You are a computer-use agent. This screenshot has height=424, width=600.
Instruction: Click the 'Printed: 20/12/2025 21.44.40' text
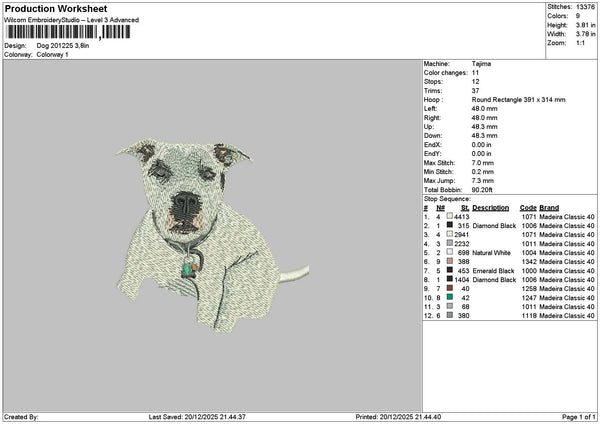[x=398, y=417]
